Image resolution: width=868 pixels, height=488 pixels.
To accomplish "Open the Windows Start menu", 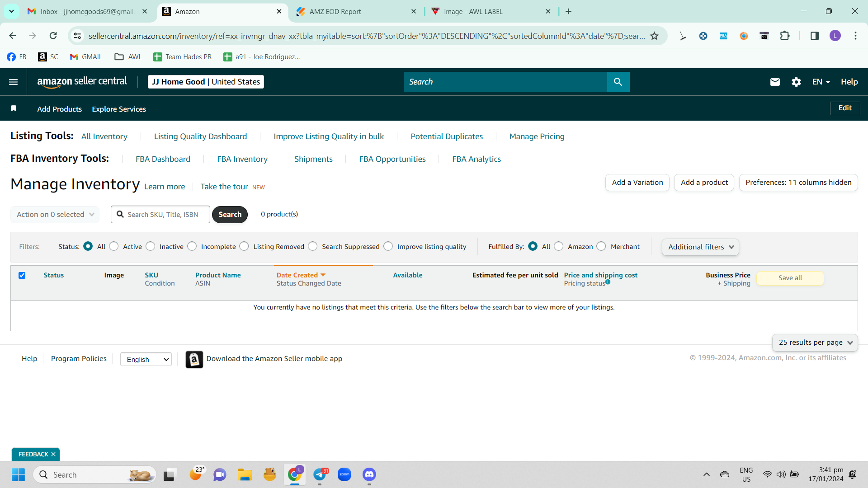I will [x=18, y=474].
